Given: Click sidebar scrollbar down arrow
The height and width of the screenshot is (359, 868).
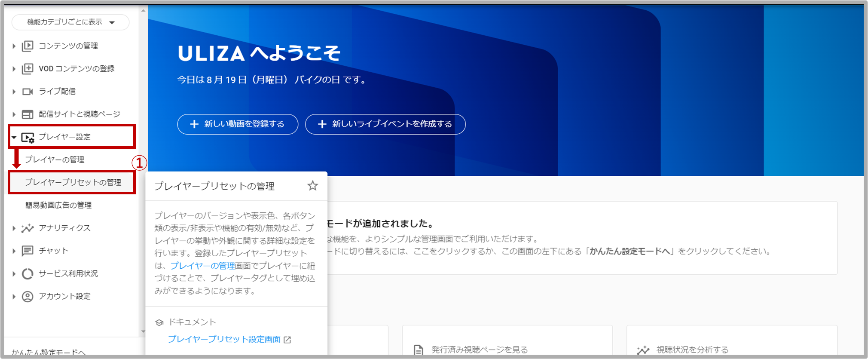Looking at the screenshot, I should pos(144,331).
